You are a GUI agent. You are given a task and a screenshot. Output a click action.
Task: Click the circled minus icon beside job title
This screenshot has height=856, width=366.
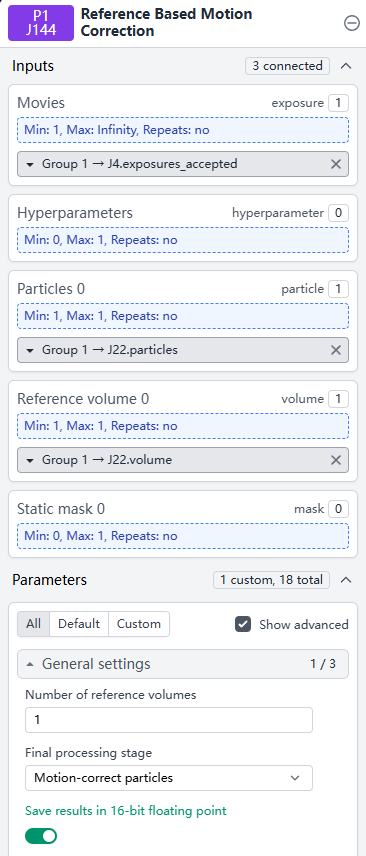(x=351, y=22)
